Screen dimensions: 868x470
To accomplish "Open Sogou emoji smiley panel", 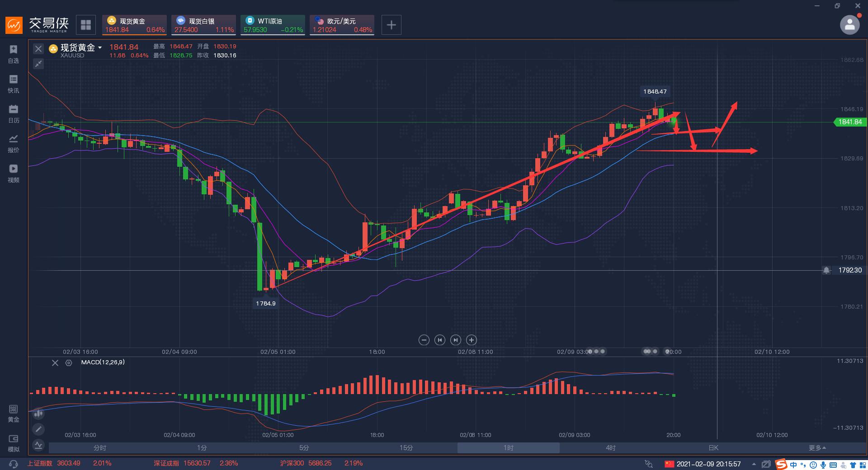I will click(813, 465).
